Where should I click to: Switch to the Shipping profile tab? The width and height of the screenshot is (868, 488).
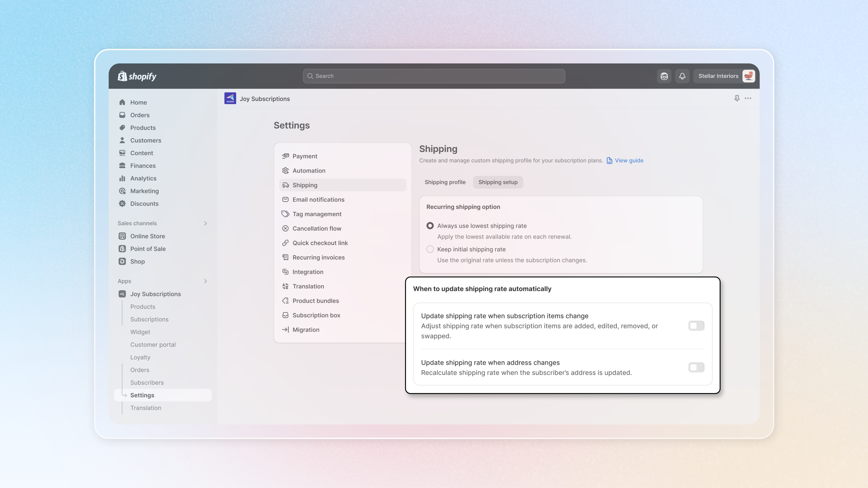(x=445, y=182)
